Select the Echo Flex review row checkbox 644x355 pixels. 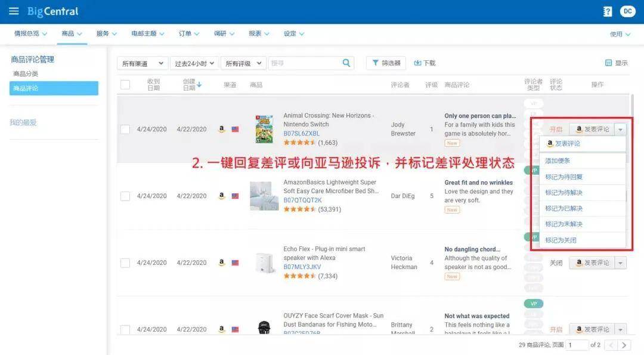(125, 263)
